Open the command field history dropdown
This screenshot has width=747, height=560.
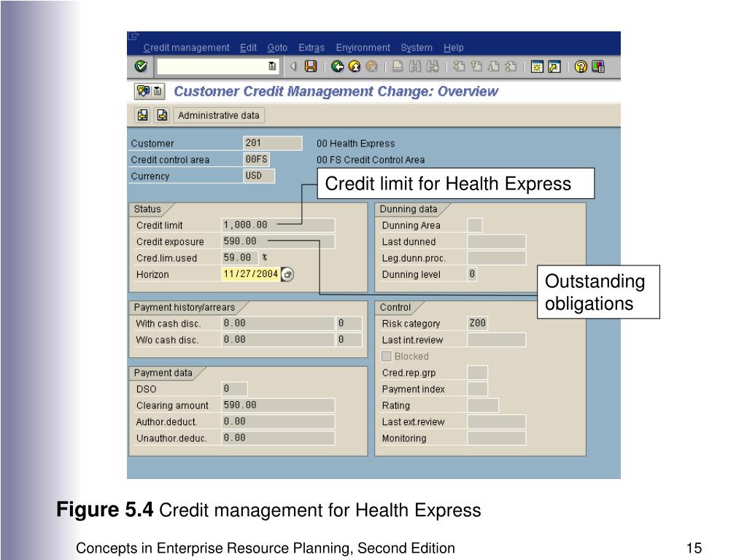(272, 66)
